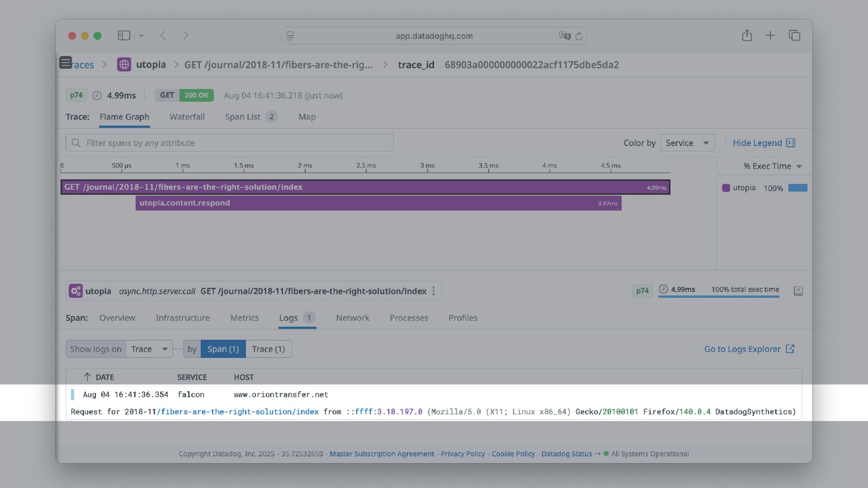Click the hamburger menu icon

pyautogui.click(x=66, y=63)
